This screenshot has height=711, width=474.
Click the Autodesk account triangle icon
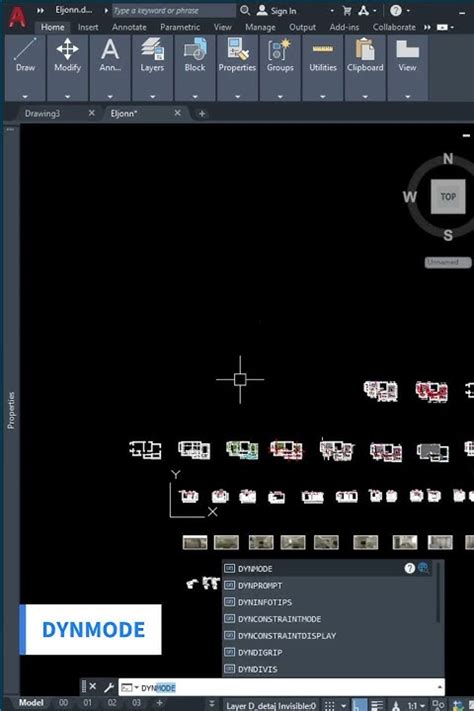(x=363, y=10)
